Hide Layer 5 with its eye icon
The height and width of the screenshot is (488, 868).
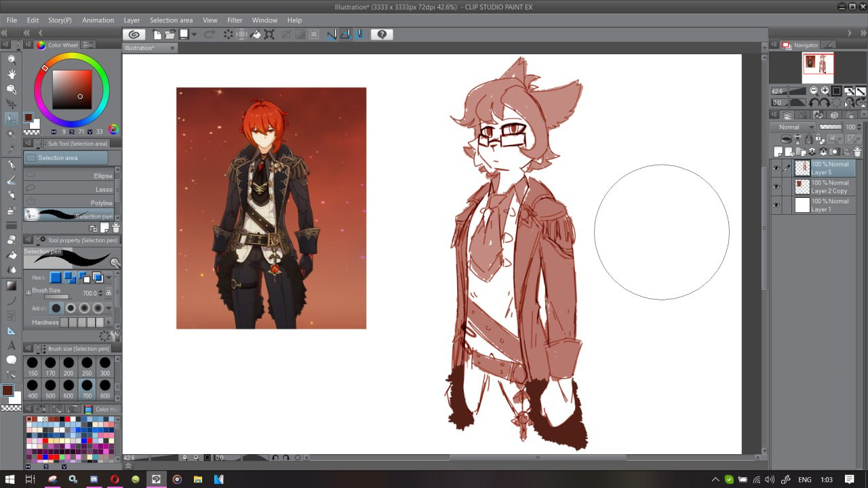(x=776, y=168)
